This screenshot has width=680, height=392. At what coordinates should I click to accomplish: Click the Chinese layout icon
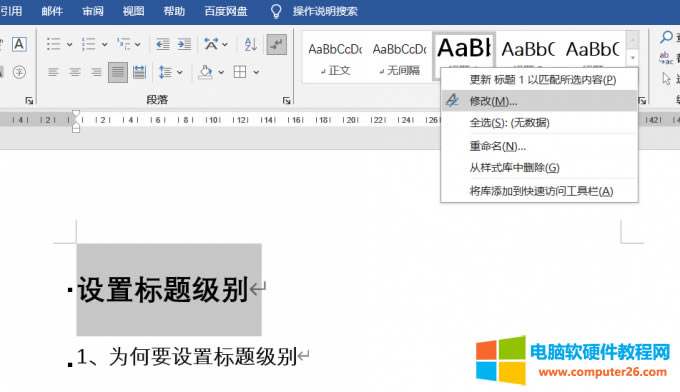[211, 44]
